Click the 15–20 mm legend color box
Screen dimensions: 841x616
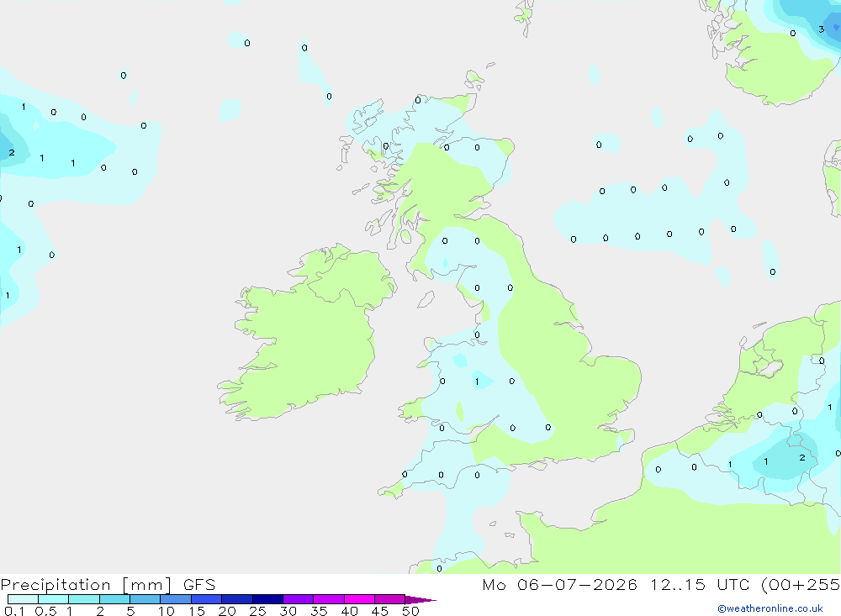click(x=207, y=599)
